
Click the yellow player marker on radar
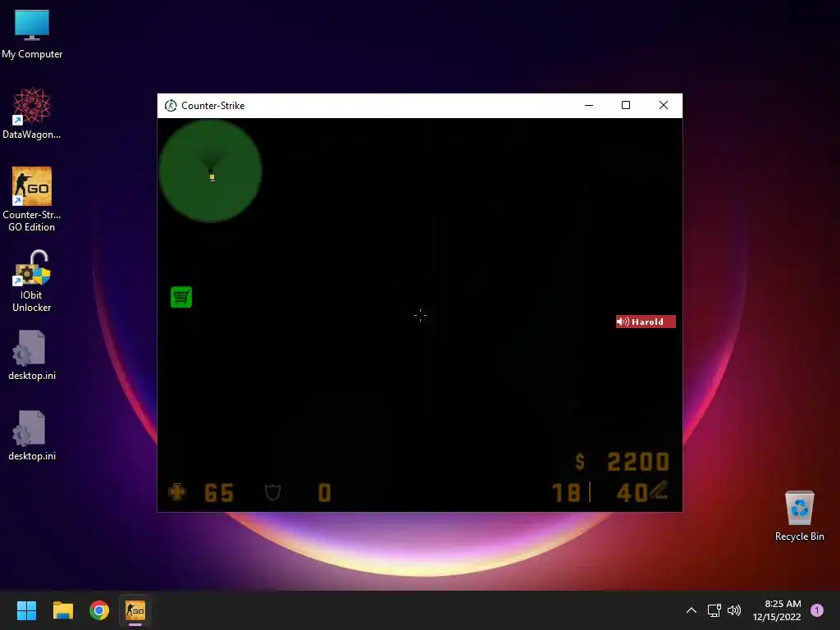click(x=212, y=177)
